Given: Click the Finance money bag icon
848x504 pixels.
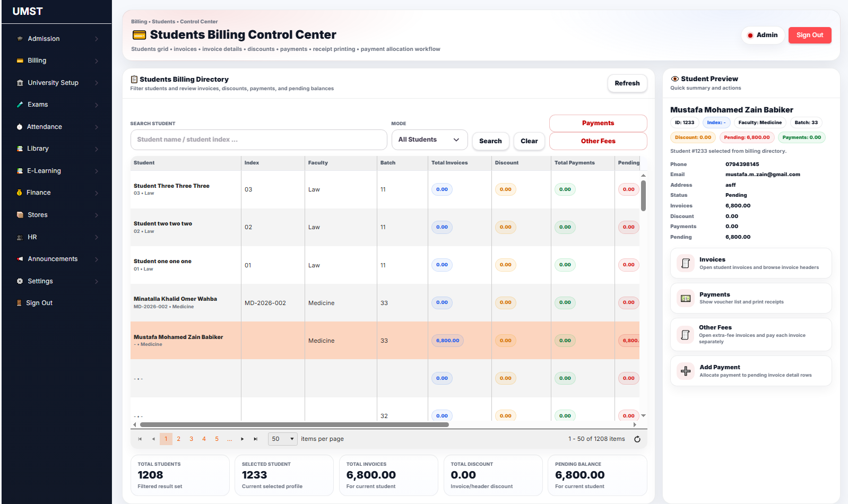Looking at the screenshot, I should point(19,193).
